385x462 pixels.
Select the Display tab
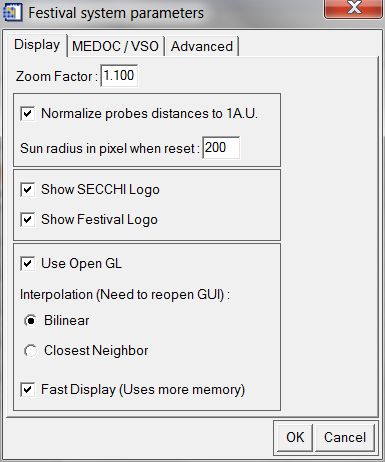tap(37, 45)
